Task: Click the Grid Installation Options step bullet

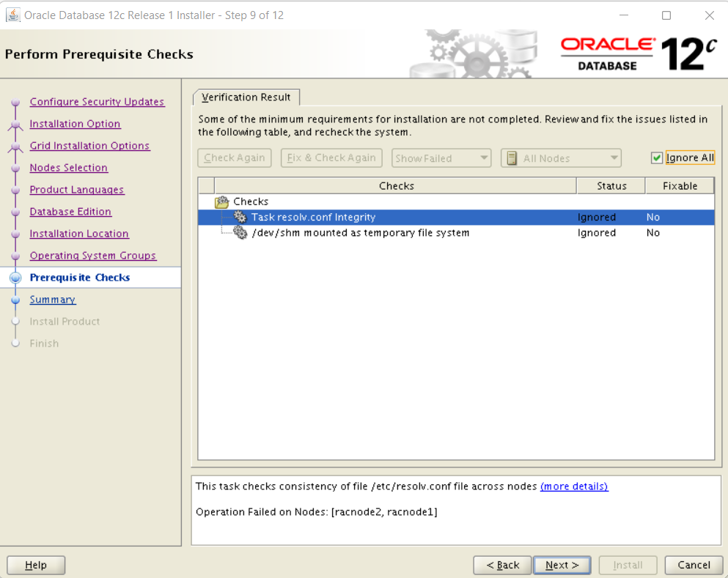Action: click(15, 147)
